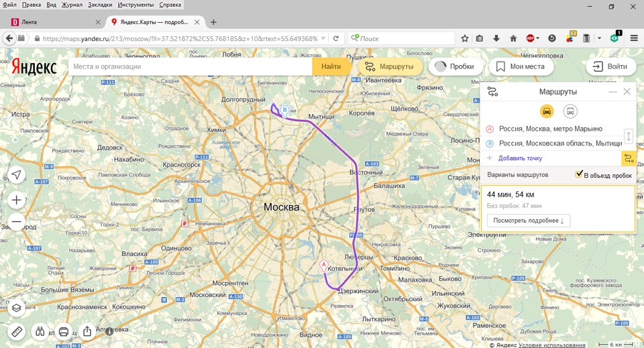Open dropdown arrow next to ABP icon
The width and height of the screenshot is (644, 348).
[x=537, y=38]
